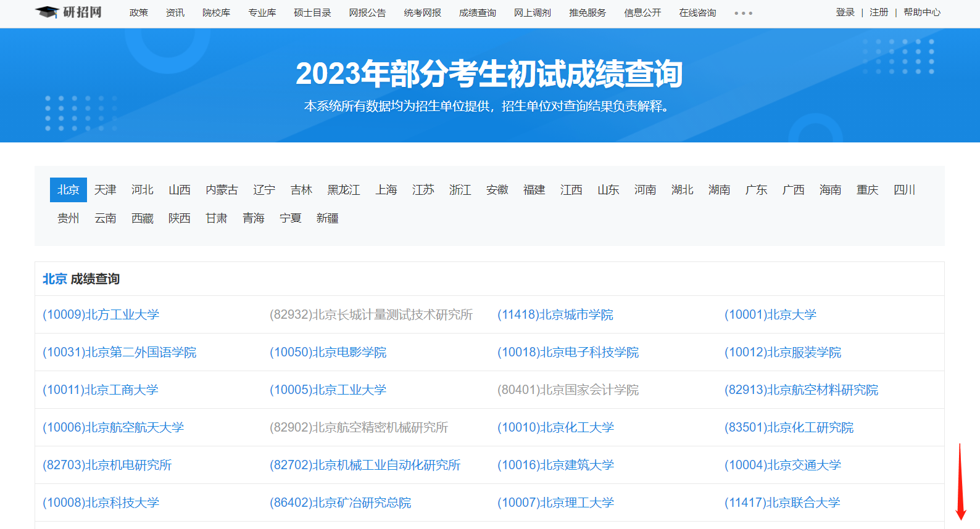Select 推免服务 in the navigation
980x529 pixels.
(x=588, y=12)
